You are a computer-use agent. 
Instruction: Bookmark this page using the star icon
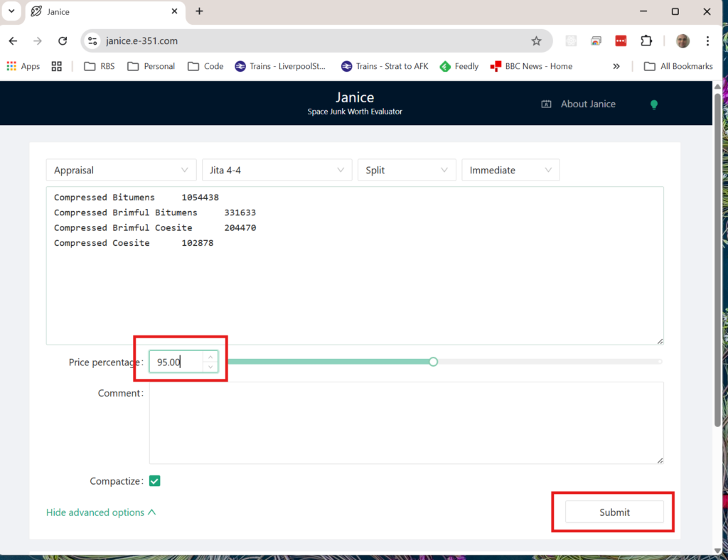coord(536,41)
